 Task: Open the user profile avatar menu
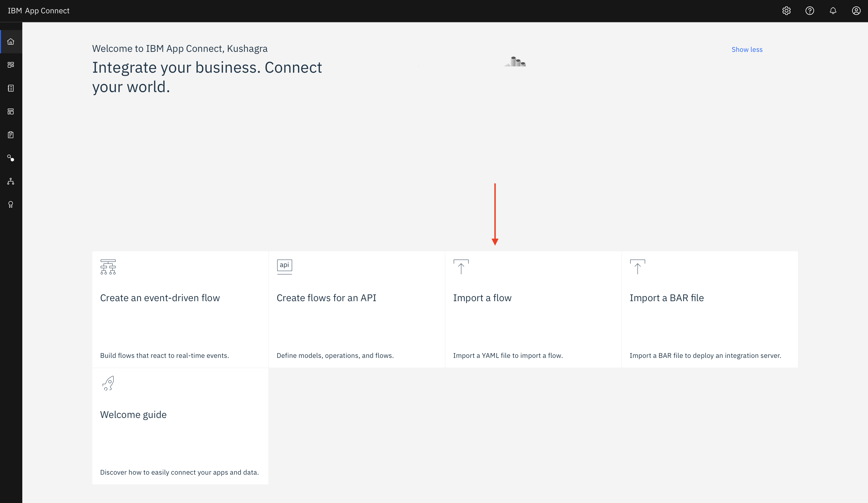click(856, 11)
